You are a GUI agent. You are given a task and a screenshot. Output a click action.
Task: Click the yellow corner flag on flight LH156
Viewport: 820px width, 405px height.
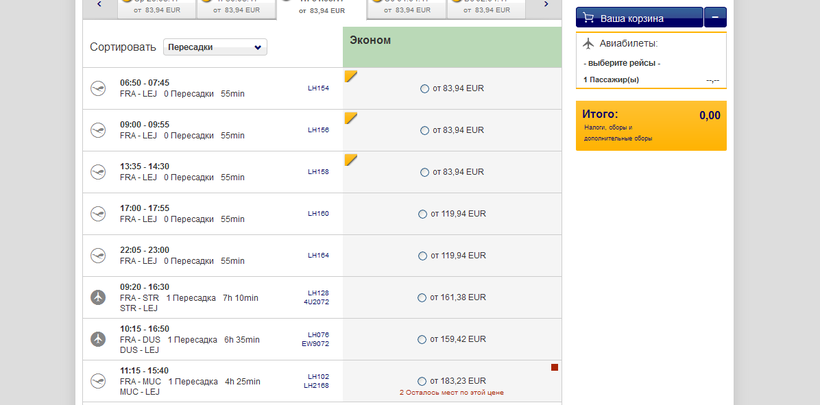pos(350,118)
